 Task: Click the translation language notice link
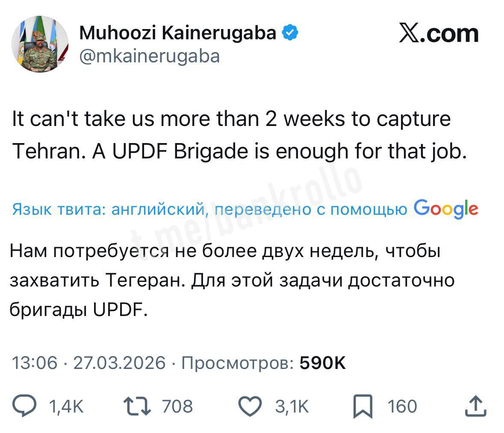coord(209,209)
